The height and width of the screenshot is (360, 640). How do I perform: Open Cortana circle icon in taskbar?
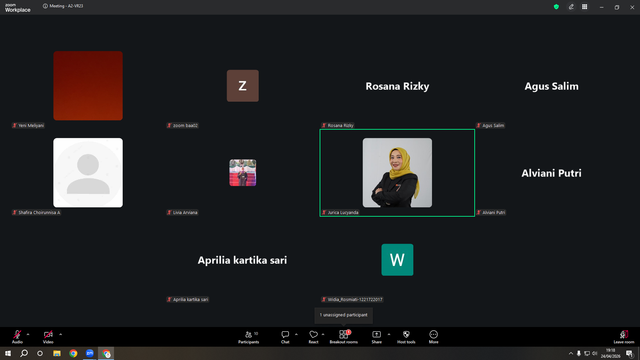[40, 353]
